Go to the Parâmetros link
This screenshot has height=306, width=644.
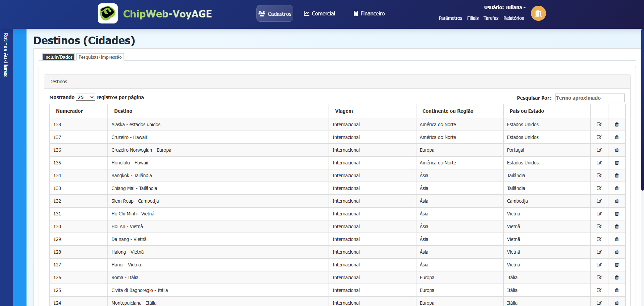[x=450, y=18]
